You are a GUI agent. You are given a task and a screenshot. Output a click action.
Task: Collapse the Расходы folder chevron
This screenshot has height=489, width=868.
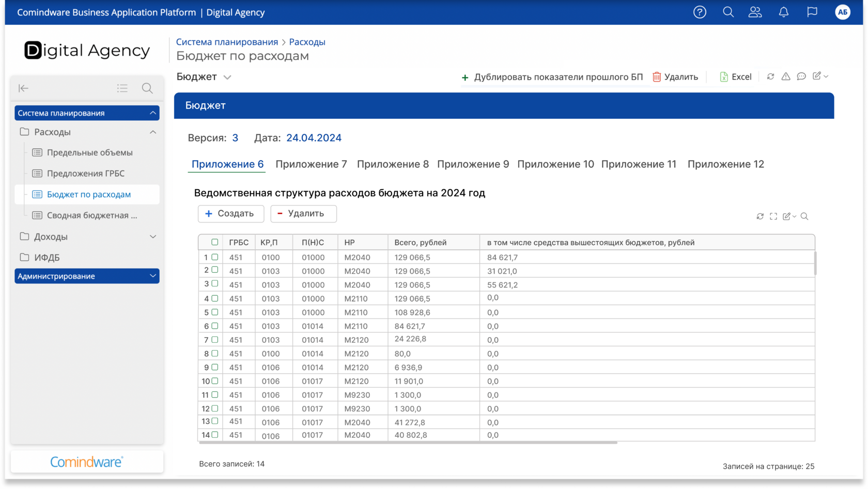[153, 132]
